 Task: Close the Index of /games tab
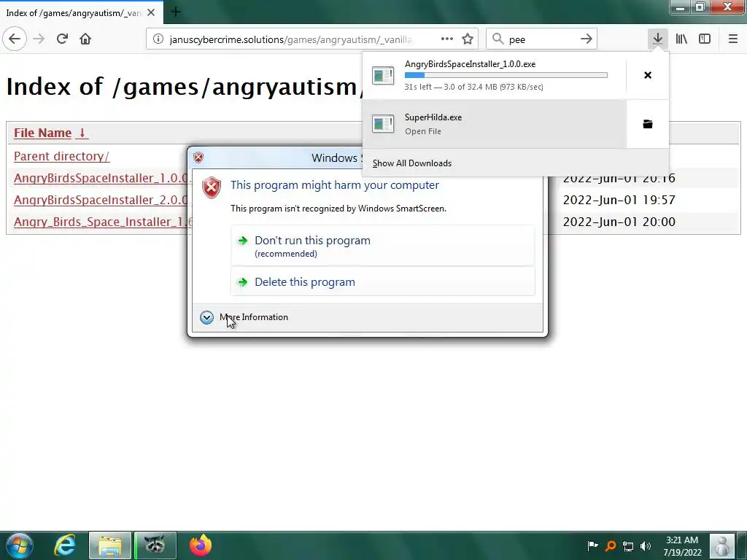151,13
